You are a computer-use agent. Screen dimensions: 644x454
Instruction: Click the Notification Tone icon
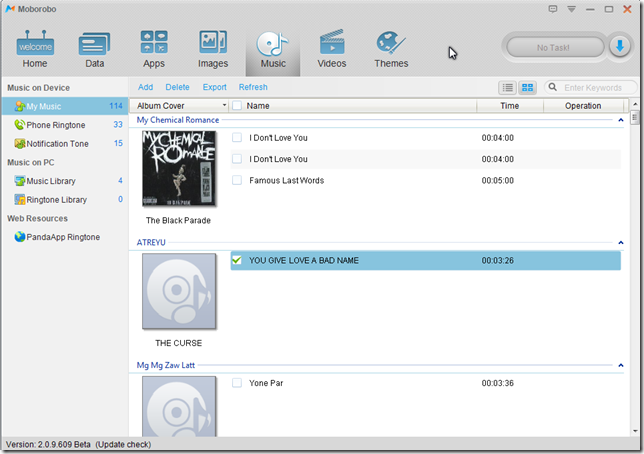coord(19,143)
